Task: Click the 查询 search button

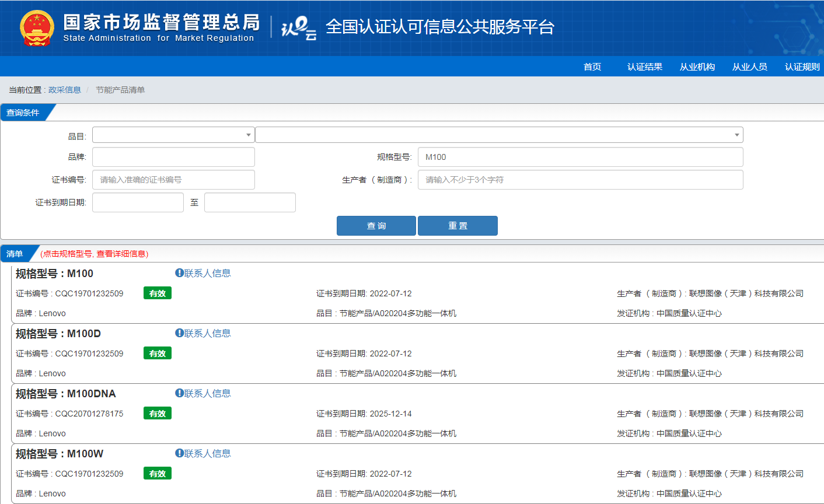Action: 376,226
